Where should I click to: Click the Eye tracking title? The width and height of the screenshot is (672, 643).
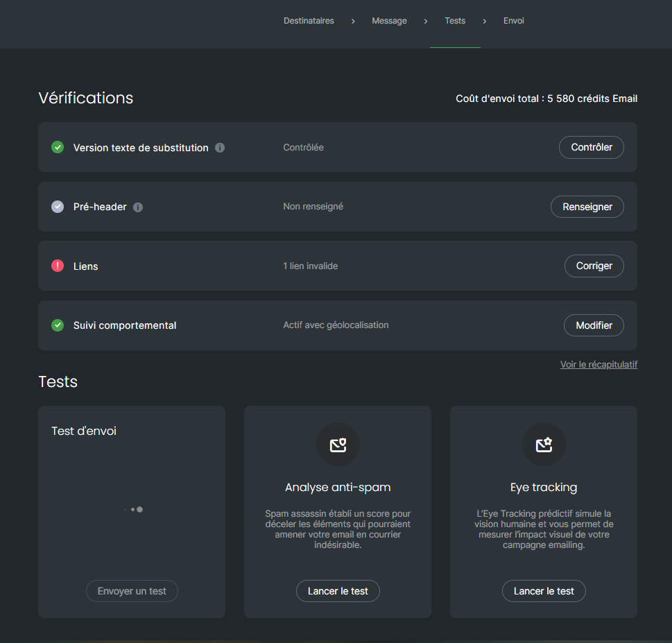pos(544,488)
